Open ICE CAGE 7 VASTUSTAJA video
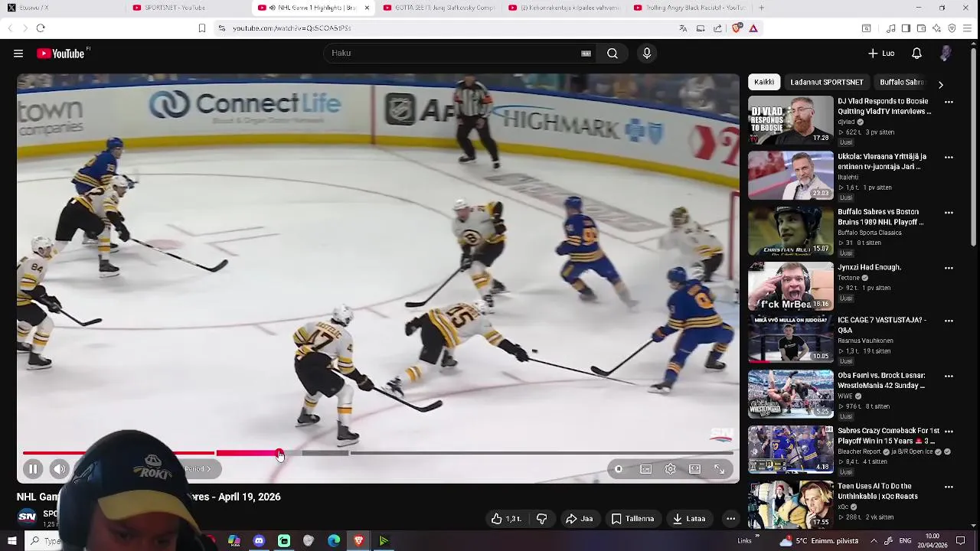Viewport: 980px width, 551px height. pos(882,325)
